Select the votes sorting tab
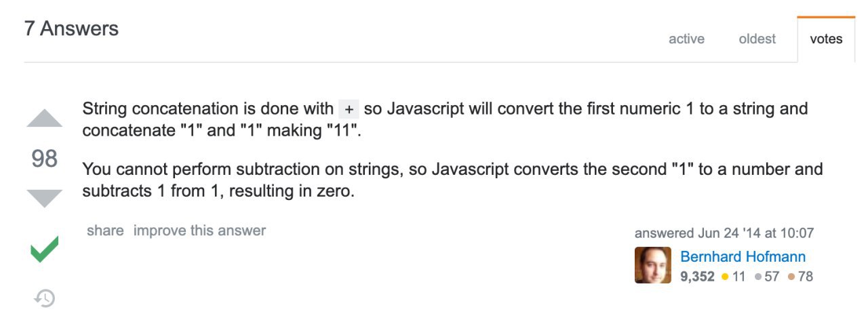Viewport: 868px width, 320px height. [x=826, y=39]
